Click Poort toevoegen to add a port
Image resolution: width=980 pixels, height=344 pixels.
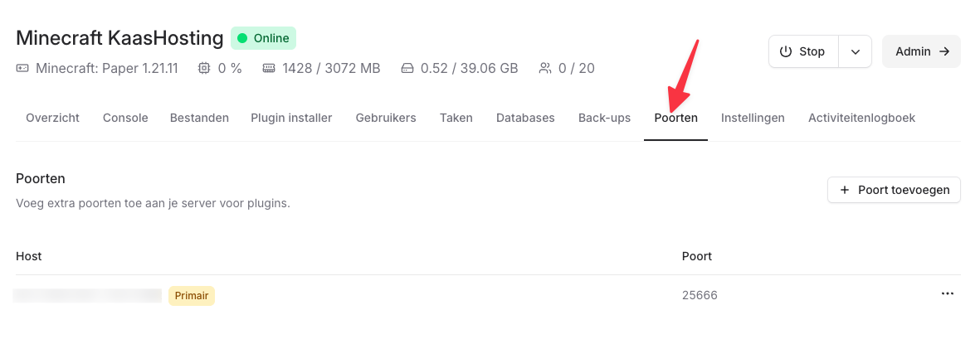894,190
